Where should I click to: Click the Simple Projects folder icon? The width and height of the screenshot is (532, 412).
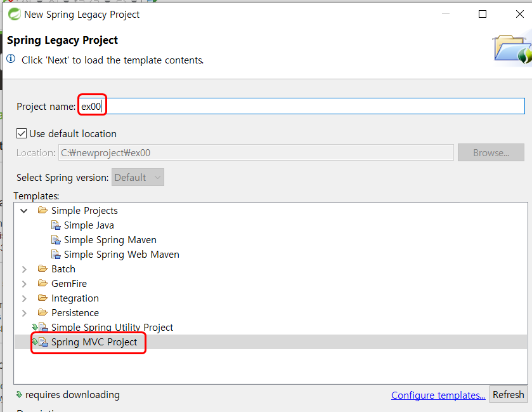coord(42,210)
